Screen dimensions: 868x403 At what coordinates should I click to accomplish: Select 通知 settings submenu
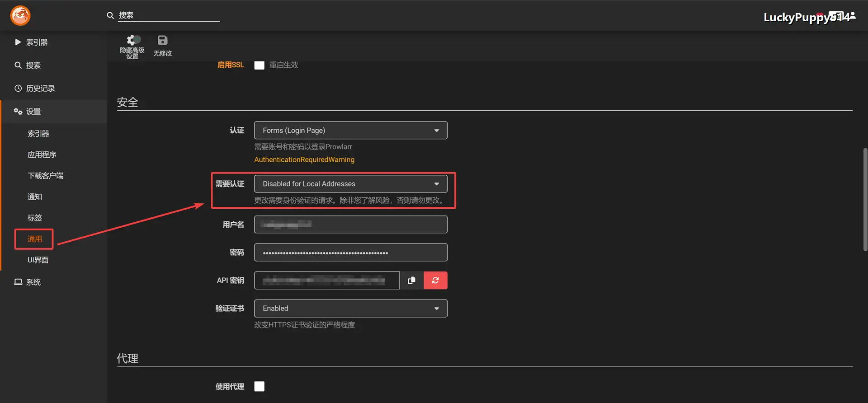(x=34, y=197)
